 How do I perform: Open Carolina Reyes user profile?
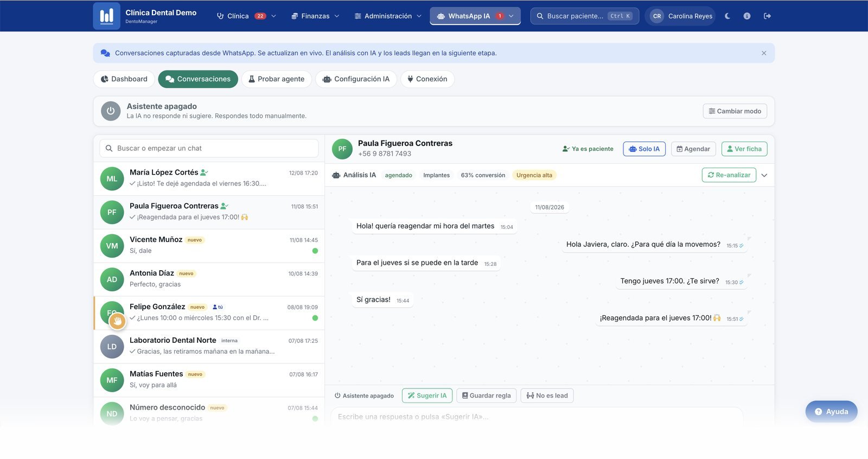tap(681, 16)
